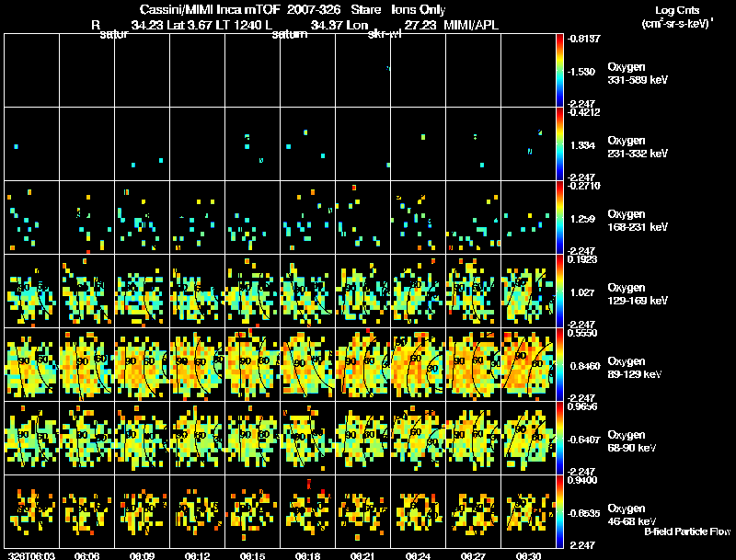Click the MIMI/APL text in header
The image size is (736, 560).
click(471, 25)
